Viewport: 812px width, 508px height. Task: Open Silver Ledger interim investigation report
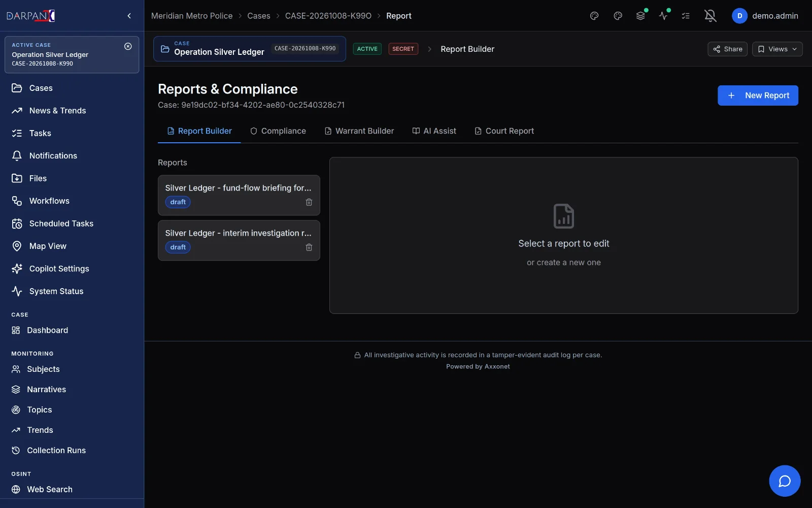pyautogui.click(x=239, y=240)
